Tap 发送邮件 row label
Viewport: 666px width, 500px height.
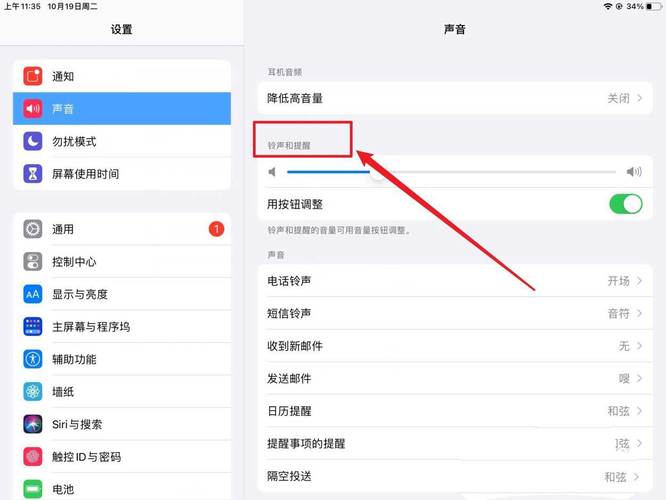(x=289, y=379)
